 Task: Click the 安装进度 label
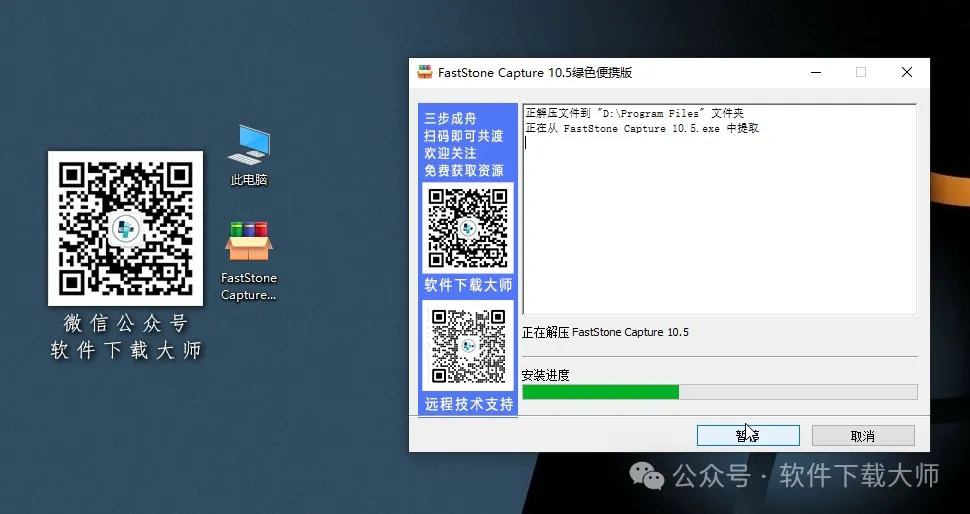(545, 375)
